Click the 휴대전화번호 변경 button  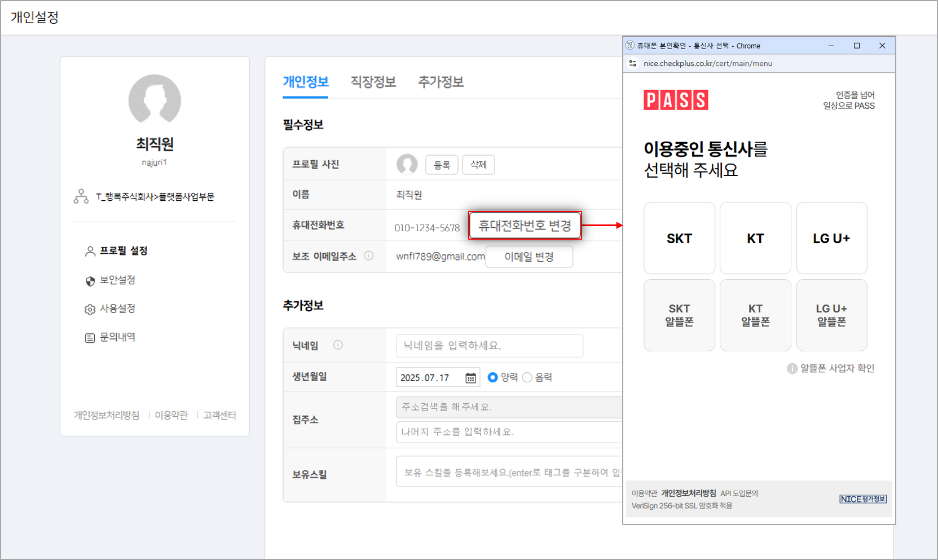click(525, 225)
